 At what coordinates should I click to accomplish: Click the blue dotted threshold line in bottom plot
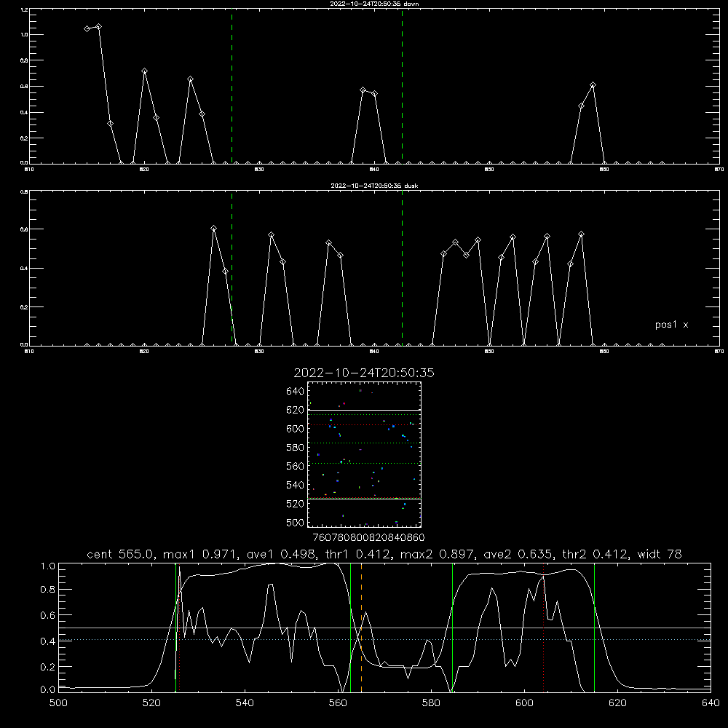click(384, 640)
